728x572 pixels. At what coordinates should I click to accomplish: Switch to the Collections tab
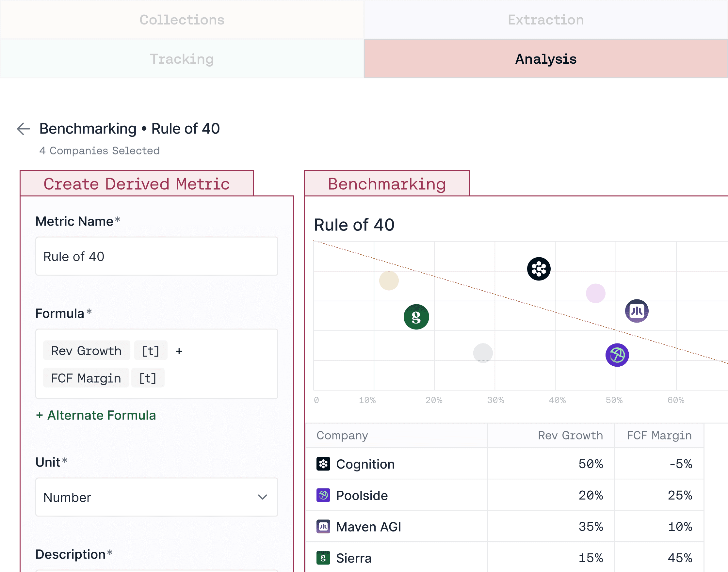tap(182, 20)
